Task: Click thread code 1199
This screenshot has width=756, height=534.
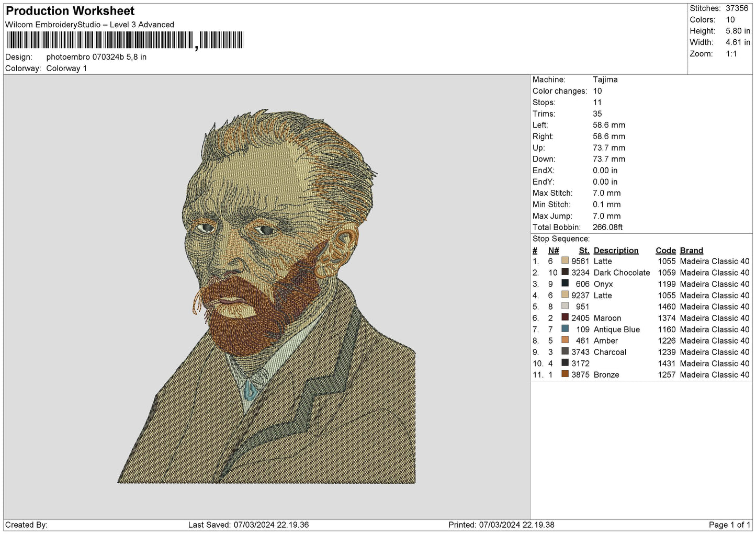Action: (x=667, y=285)
